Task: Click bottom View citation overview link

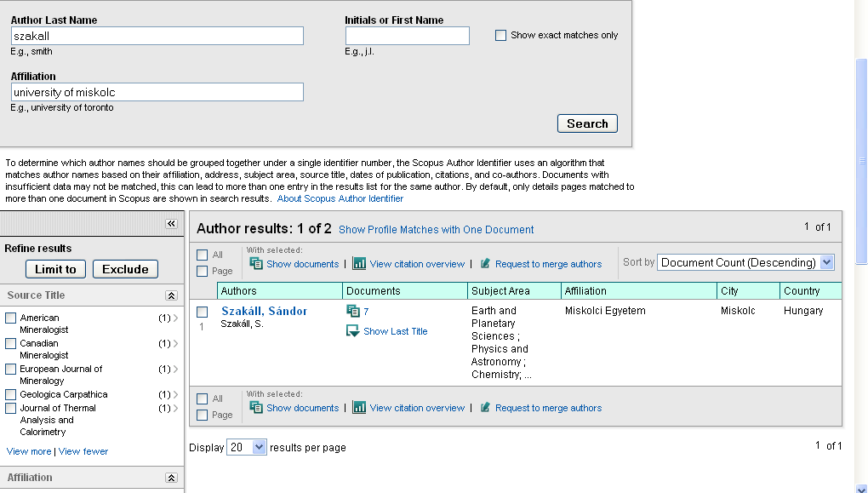Action: pos(417,408)
